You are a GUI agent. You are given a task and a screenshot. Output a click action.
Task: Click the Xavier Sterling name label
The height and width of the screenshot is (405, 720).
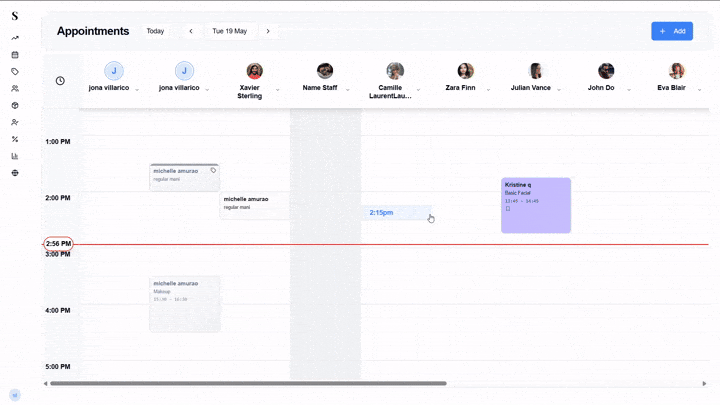tap(249, 92)
